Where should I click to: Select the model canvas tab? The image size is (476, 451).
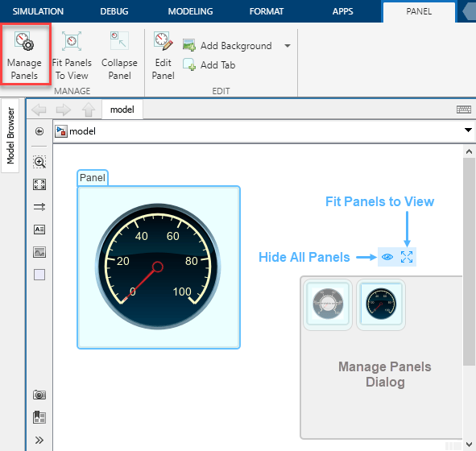click(122, 110)
